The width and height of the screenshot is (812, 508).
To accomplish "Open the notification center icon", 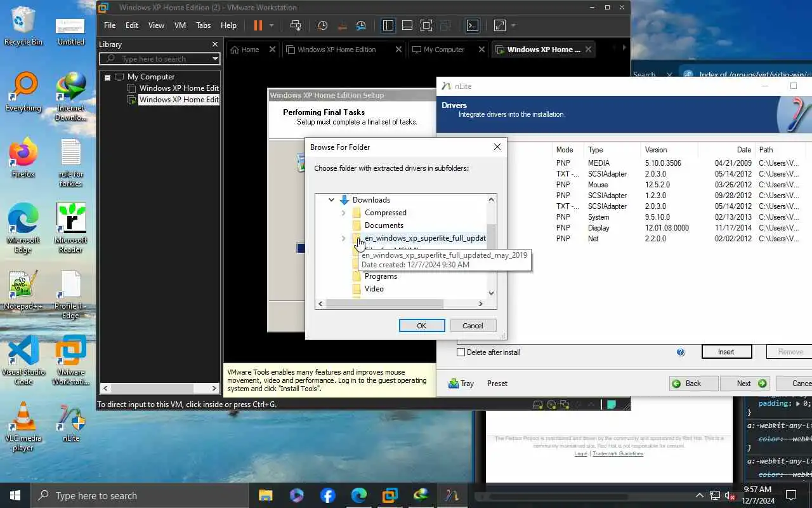I will pyautogui.click(x=791, y=495).
